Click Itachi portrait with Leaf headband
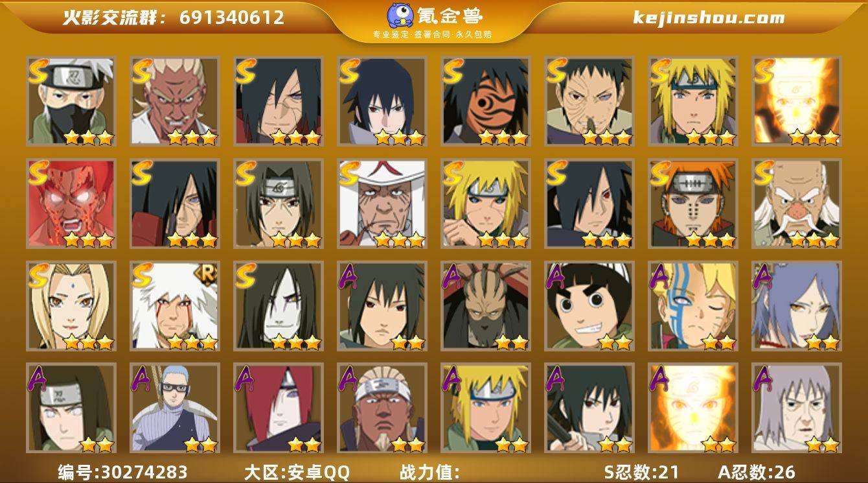The height and width of the screenshot is (483, 868). (279, 204)
